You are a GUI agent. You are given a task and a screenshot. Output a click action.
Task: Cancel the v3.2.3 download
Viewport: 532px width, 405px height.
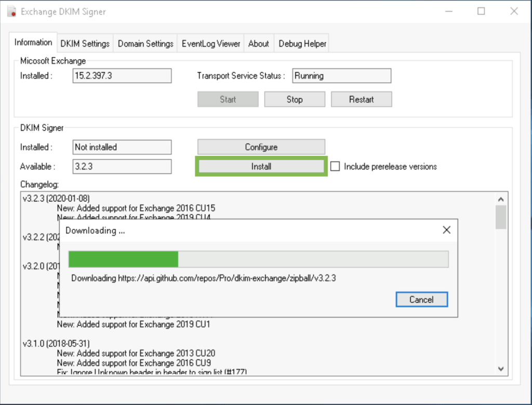(421, 299)
